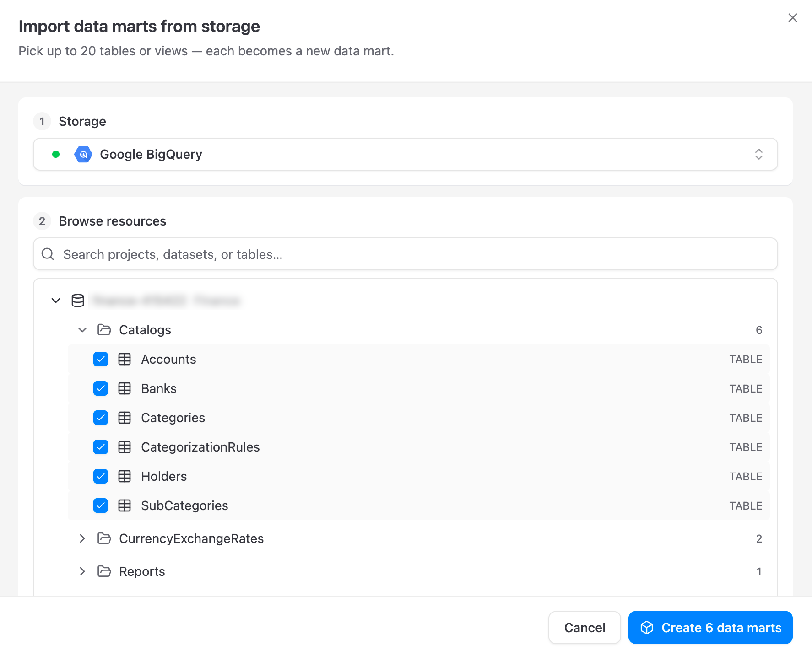Click the Create 6 data marts button
The width and height of the screenshot is (812, 656).
[x=710, y=628]
